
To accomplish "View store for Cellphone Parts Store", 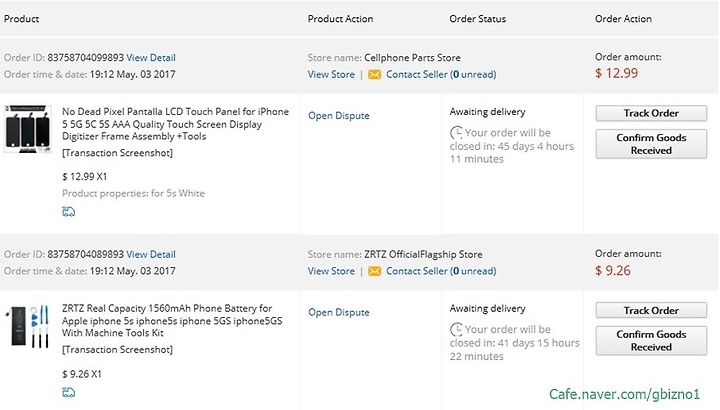I will click(x=331, y=74).
